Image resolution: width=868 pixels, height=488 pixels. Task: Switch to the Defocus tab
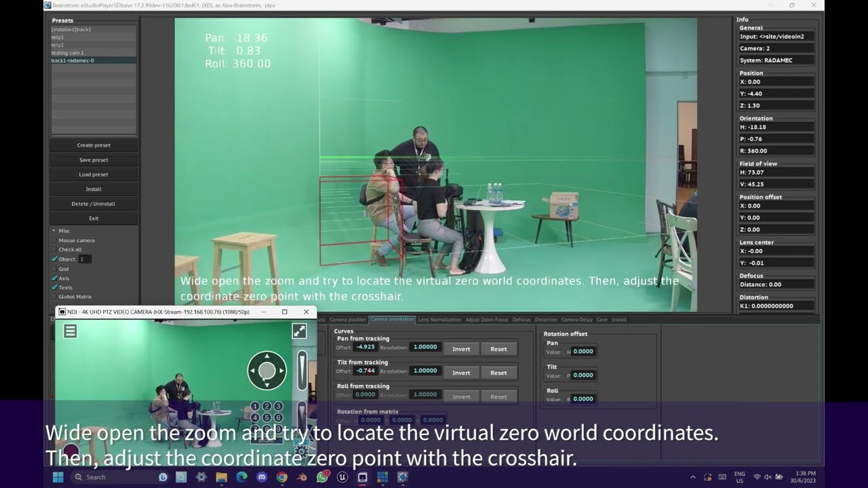pos(521,319)
